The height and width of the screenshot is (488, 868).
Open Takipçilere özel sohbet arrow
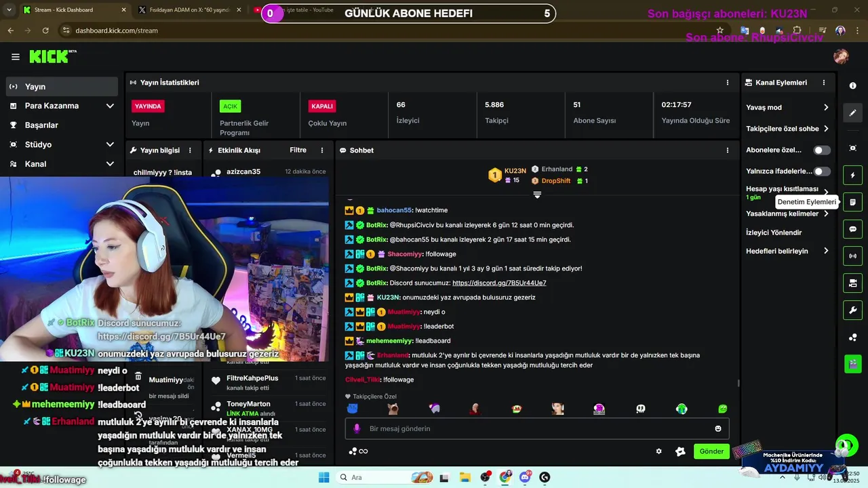(826, 129)
